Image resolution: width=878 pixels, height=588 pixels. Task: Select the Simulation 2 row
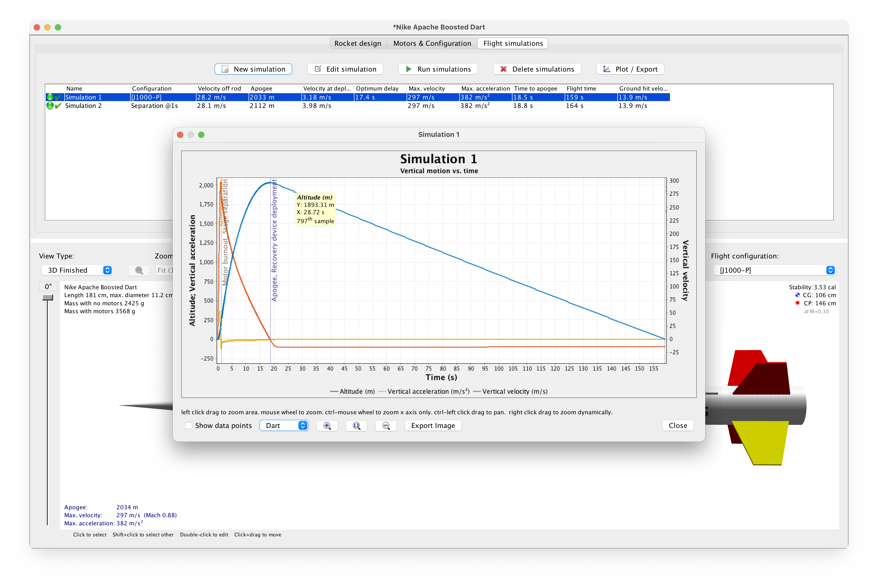click(x=83, y=106)
